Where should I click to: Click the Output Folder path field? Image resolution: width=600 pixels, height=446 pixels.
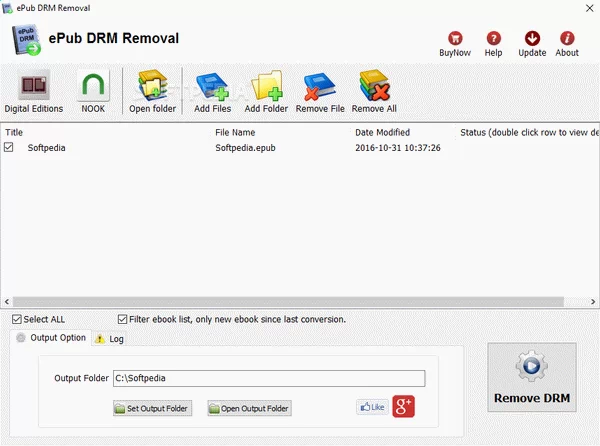tap(268, 379)
